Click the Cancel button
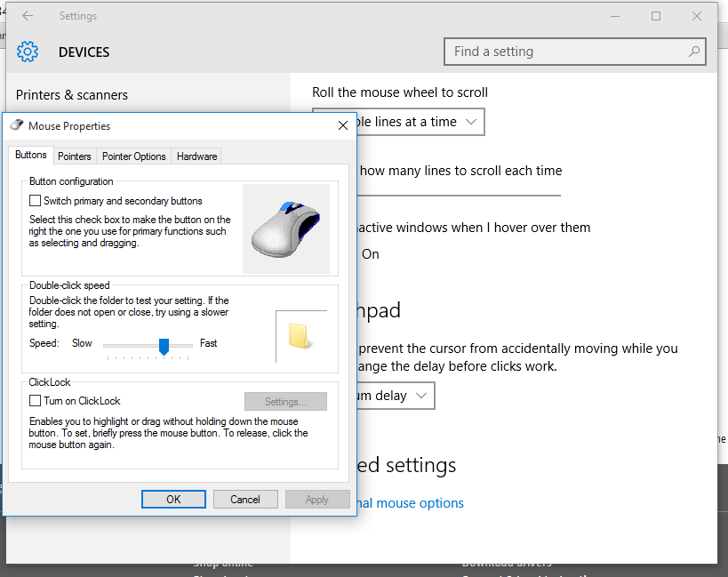The height and width of the screenshot is (577, 728). [245, 500]
